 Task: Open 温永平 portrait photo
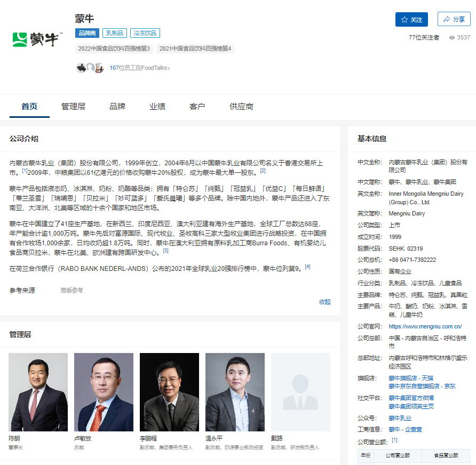[235, 392]
